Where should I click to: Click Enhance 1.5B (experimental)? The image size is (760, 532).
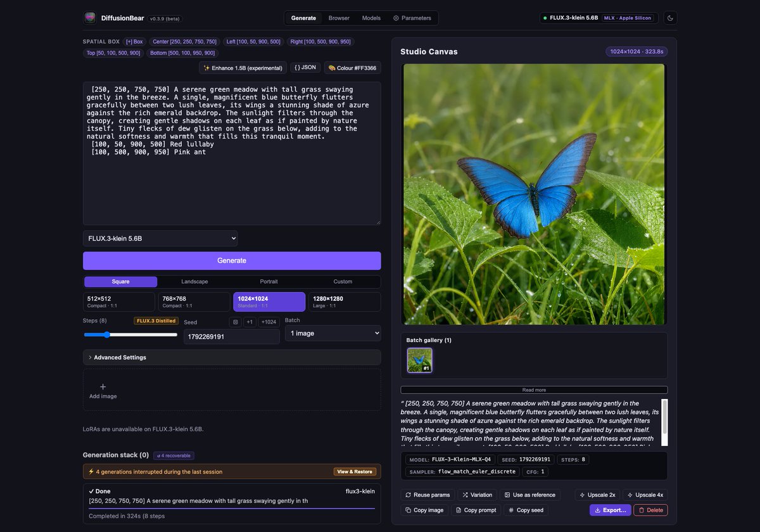pyautogui.click(x=243, y=68)
